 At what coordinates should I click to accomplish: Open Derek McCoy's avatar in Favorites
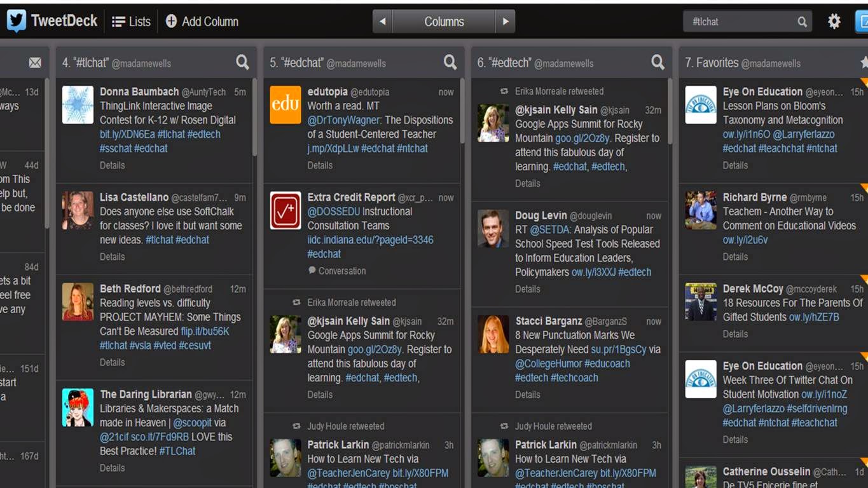tap(701, 302)
